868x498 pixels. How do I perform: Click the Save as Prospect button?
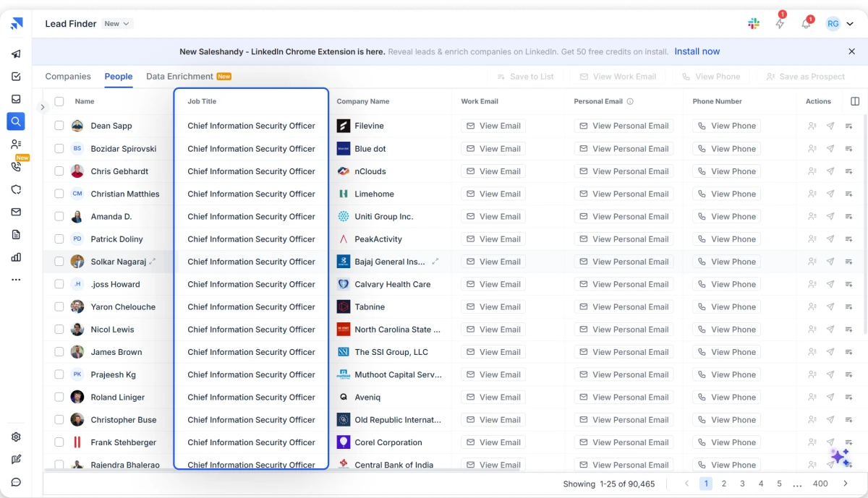[x=805, y=77]
